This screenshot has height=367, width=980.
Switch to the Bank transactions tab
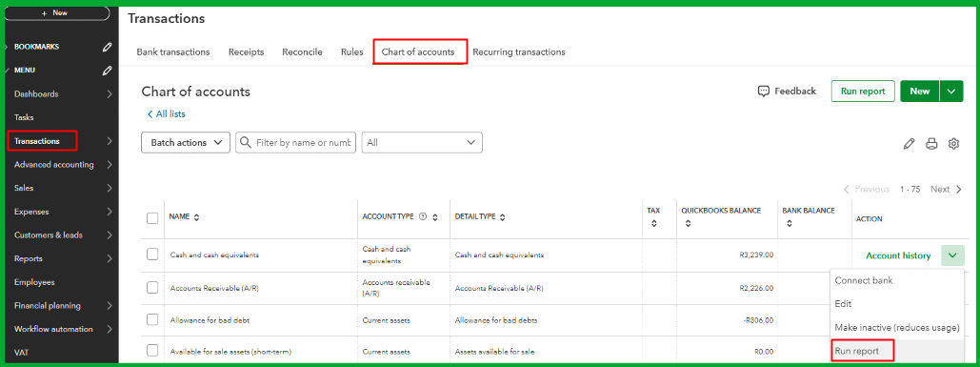click(173, 51)
